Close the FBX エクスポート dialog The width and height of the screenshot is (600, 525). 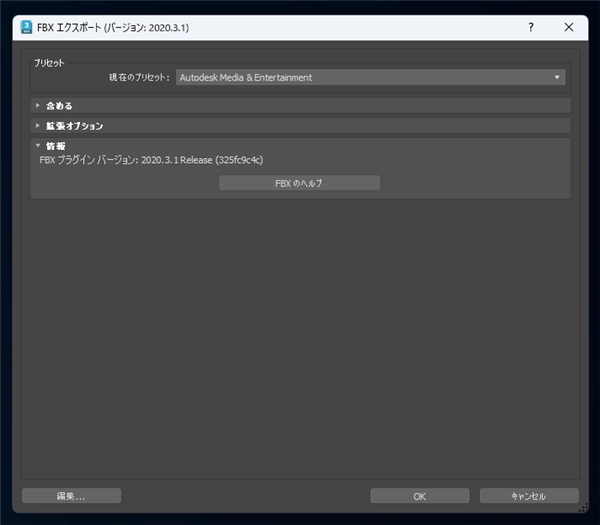tap(569, 27)
